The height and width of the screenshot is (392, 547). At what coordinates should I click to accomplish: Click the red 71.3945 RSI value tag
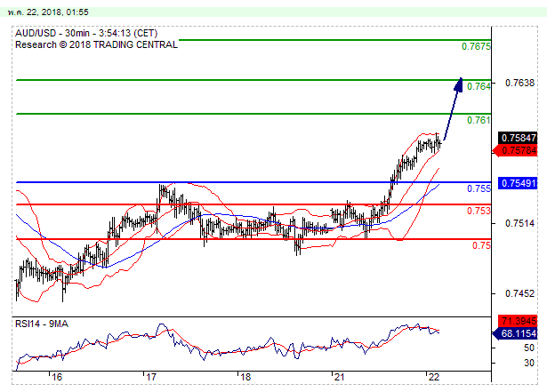pyautogui.click(x=518, y=321)
